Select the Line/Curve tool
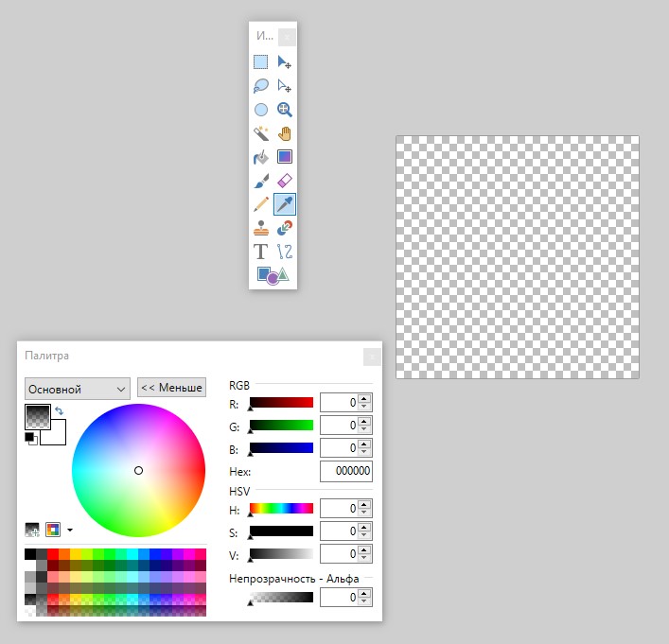Image resolution: width=669 pixels, height=644 pixels. pos(285,252)
